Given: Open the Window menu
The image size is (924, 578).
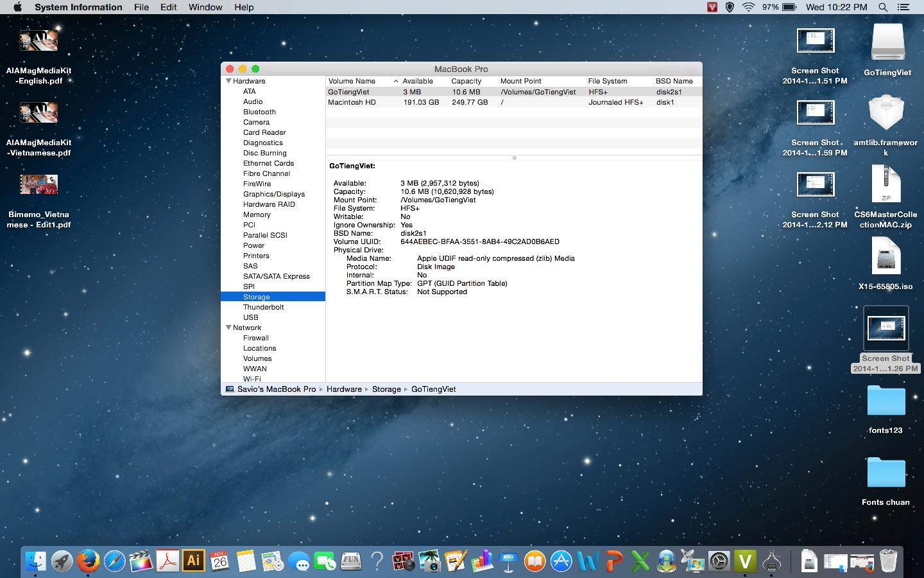Looking at the screenshot, I should point(205,7).
